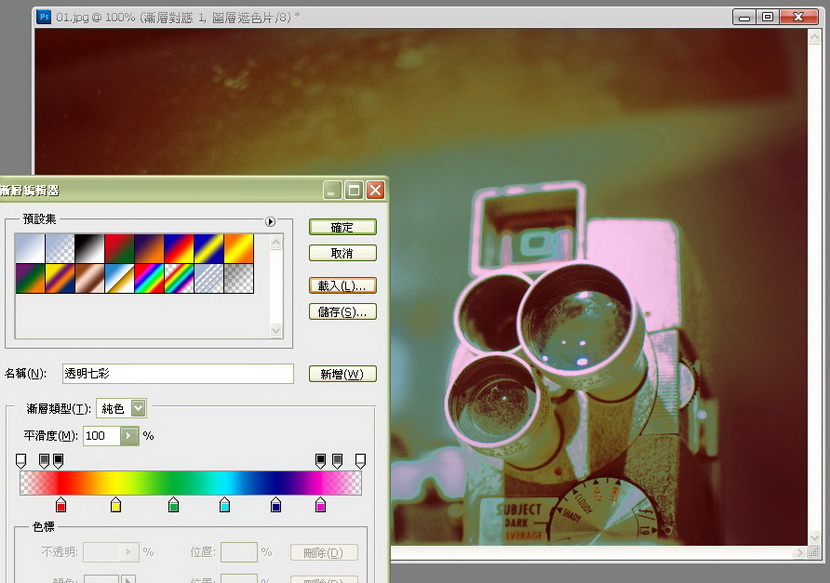
Task: Select the cyan color stop
Action: (x=224, y=505)
